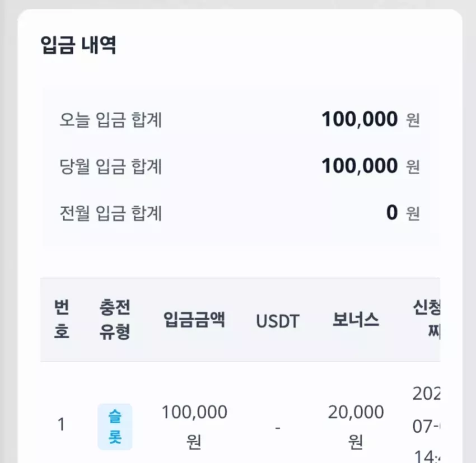Click the 20,000 원 bonus cell
The image size is (476, 463).
(x=356, y=427)
